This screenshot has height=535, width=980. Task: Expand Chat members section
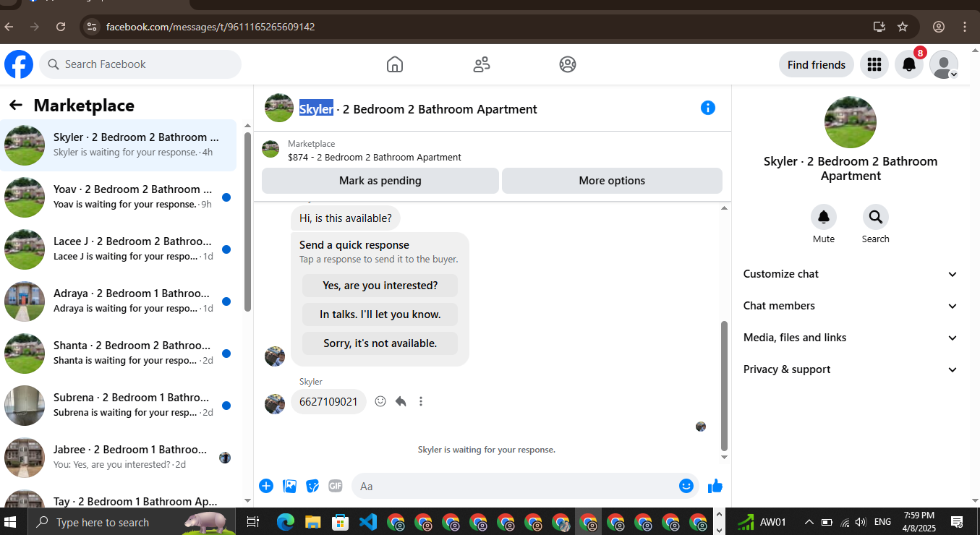click(x=851, y=306)
